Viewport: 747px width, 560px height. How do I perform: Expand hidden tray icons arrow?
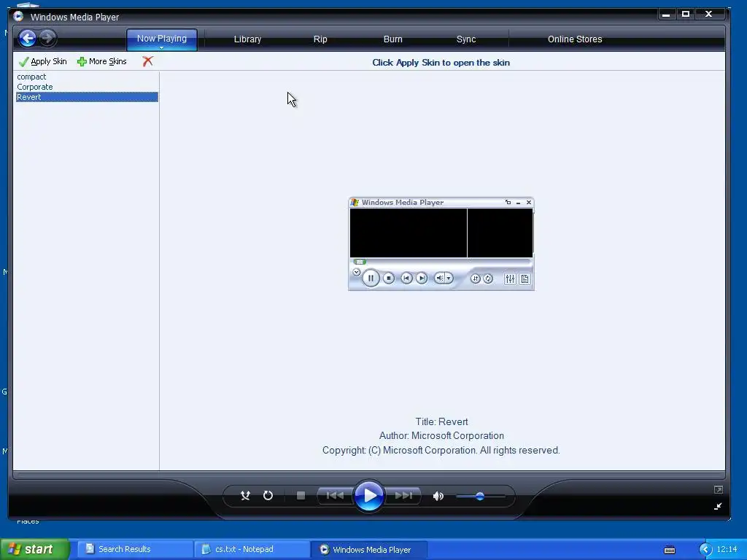point(705,550)
